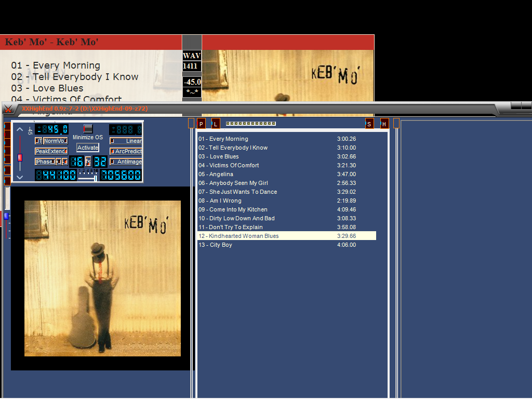Toggle the NormVol option
Viewport: 532px width, 399px height.
click(55, 141)
